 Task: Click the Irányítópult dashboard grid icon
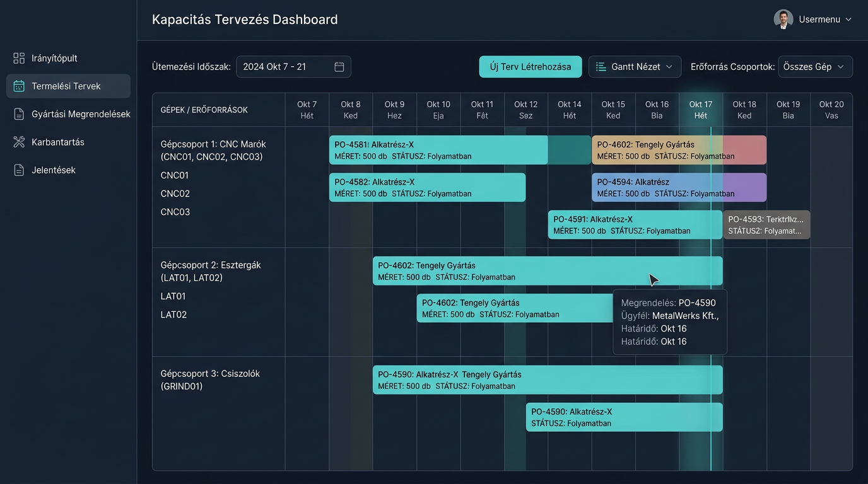coord(19,58)
